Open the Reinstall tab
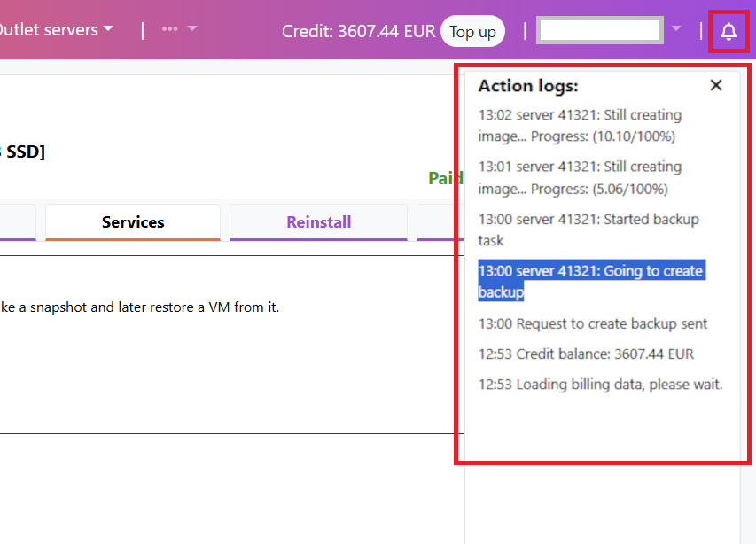This screenshot has width=756, height=544. tap(318, 222)
